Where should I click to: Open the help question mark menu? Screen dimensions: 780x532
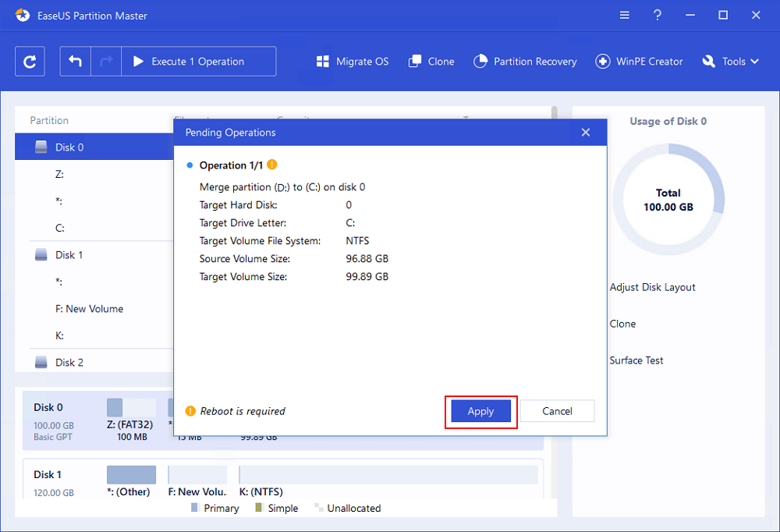tap(658, 16)
